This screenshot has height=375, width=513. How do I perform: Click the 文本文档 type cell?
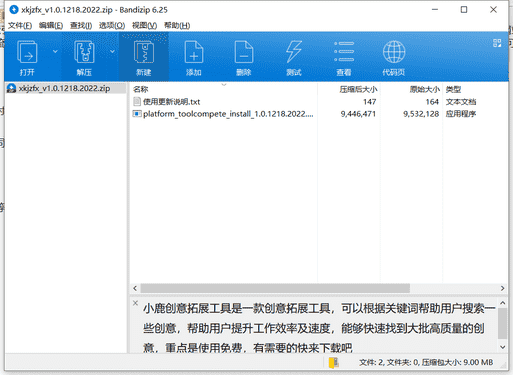click(x=461, y=102)
